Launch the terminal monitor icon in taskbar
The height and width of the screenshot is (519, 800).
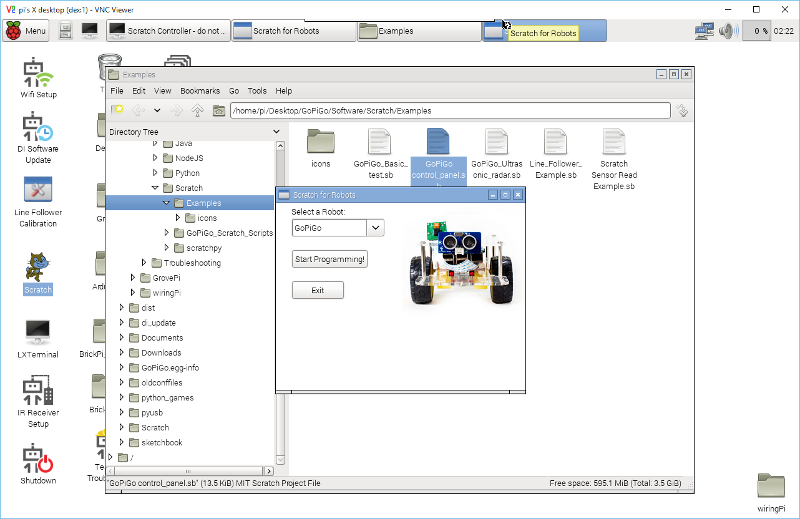click(x=90, y=31)
